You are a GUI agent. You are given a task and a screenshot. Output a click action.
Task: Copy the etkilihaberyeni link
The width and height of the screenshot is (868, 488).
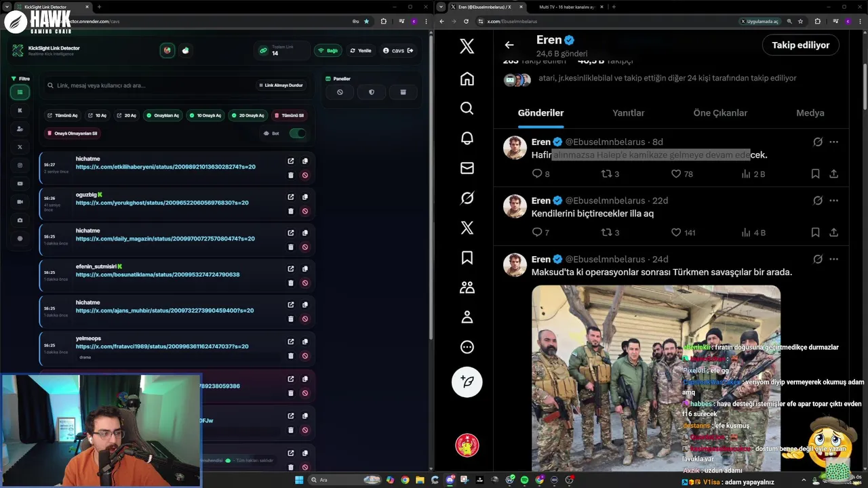point(305,161)
